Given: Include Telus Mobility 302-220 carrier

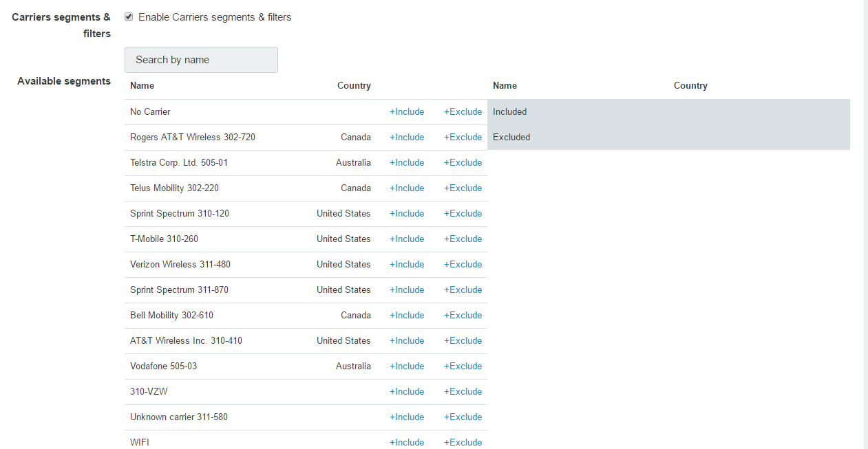Looking at the screenshot, I should 407,188.
